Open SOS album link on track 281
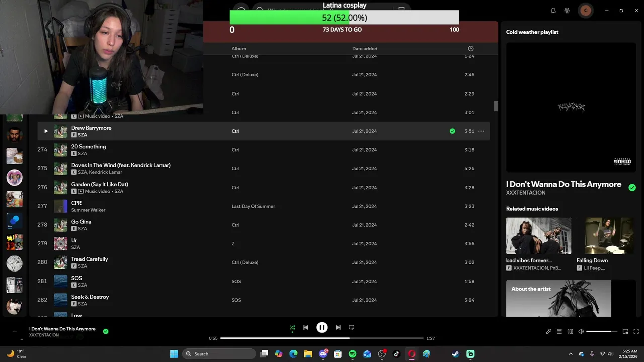This screenshot has height=362, width=644. [236, 282]
